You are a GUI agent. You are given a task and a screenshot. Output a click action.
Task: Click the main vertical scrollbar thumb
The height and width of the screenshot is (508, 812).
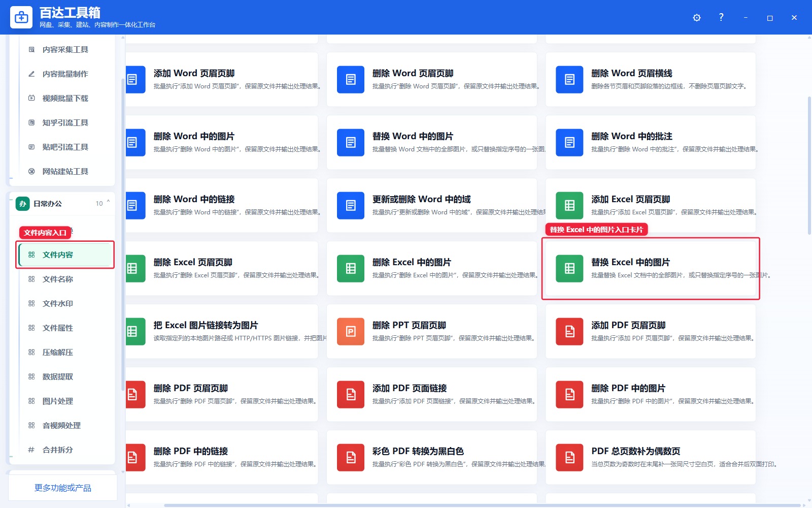(809, 165)
